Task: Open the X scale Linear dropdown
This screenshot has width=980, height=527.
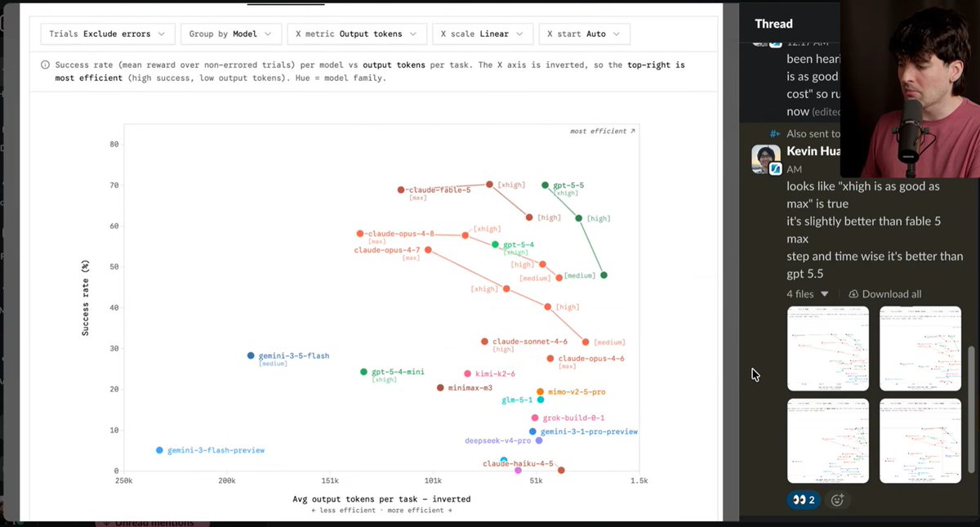Action: [483, 34]
